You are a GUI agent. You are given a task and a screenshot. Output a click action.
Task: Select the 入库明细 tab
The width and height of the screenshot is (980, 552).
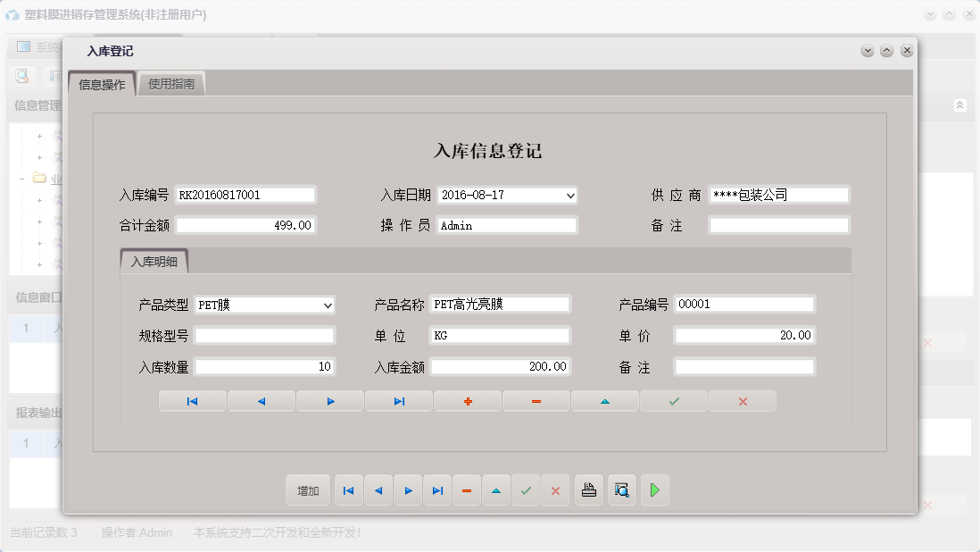[x=154, y=260]
